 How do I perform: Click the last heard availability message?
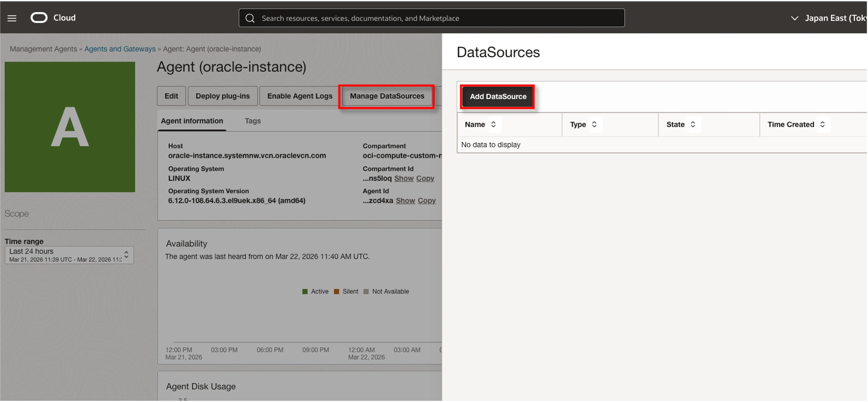(x=267, y=256)
